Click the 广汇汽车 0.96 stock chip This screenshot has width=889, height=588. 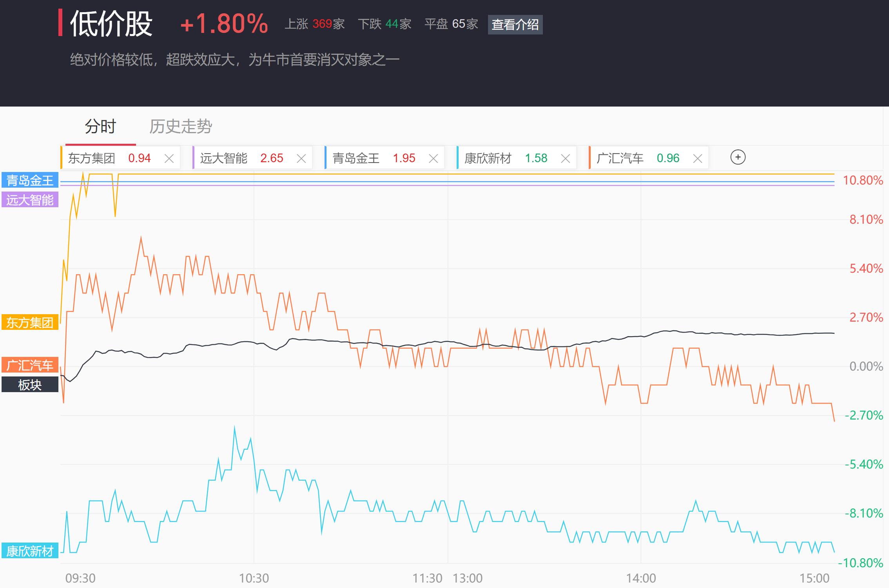[638, 158]
